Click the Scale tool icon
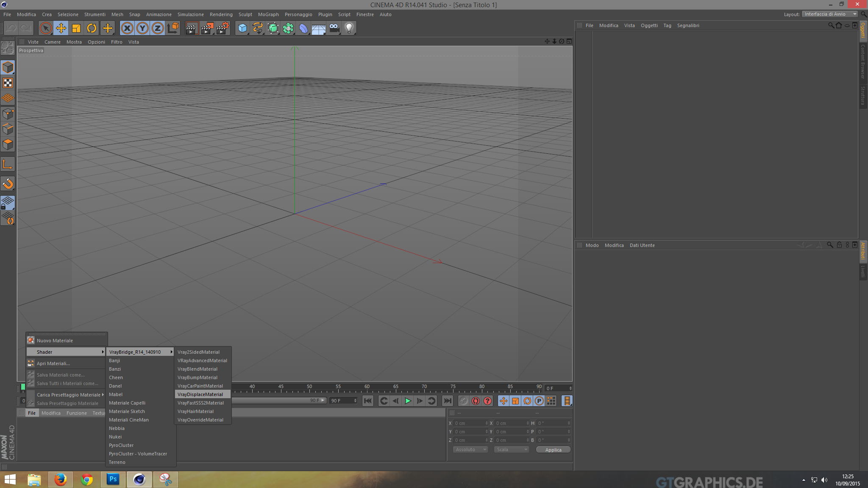Screen dimensions: 868x488 tap(76, 28)
